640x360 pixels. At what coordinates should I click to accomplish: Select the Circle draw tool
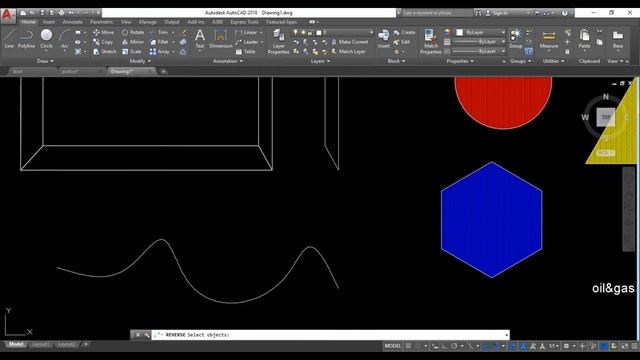point(47,39)
